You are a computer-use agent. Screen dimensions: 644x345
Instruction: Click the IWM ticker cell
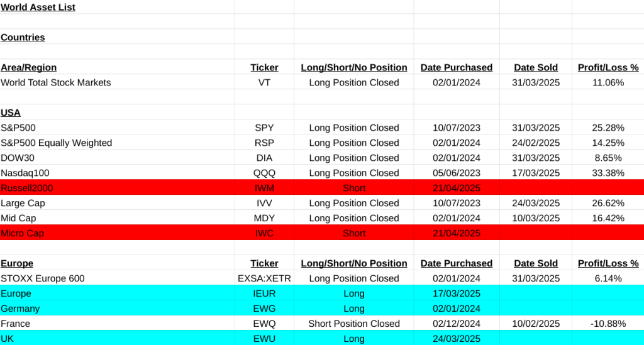coord(264,188)
